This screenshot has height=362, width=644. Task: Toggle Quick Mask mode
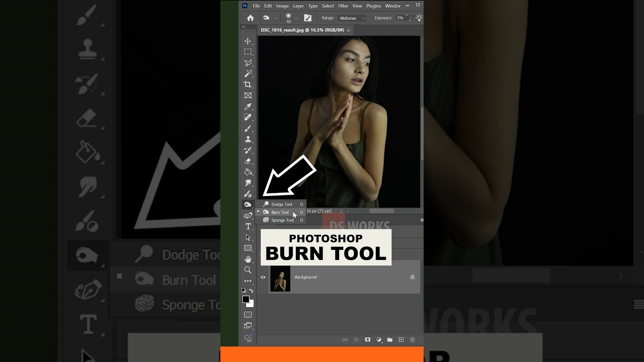pos(248,315)
